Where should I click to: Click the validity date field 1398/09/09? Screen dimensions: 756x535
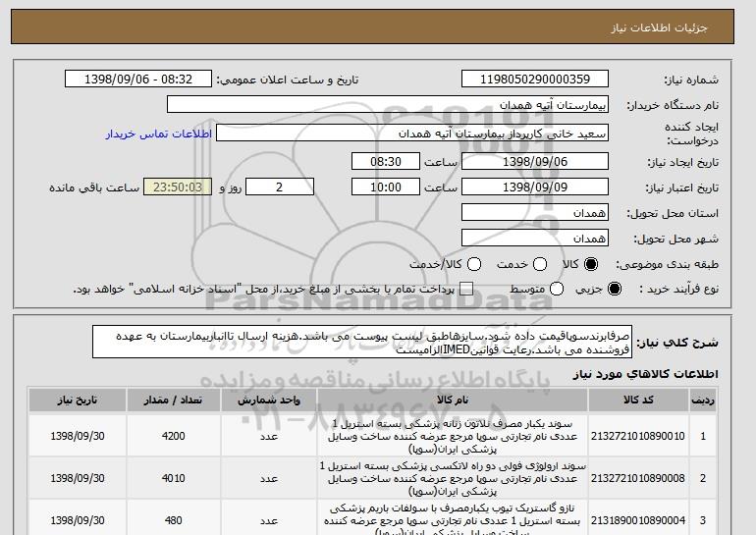pyautogui.click(x=535, y=187)
